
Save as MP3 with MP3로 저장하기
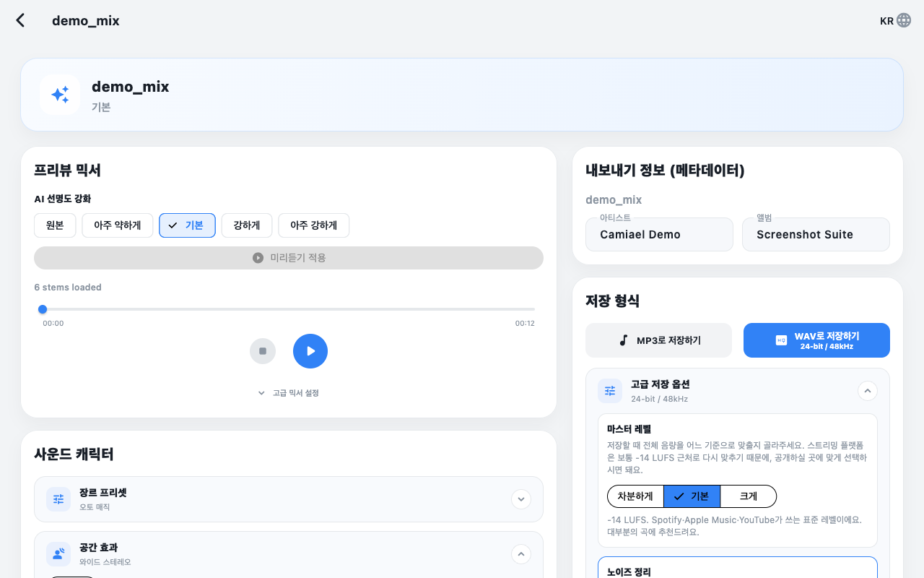tap(658, 340)
